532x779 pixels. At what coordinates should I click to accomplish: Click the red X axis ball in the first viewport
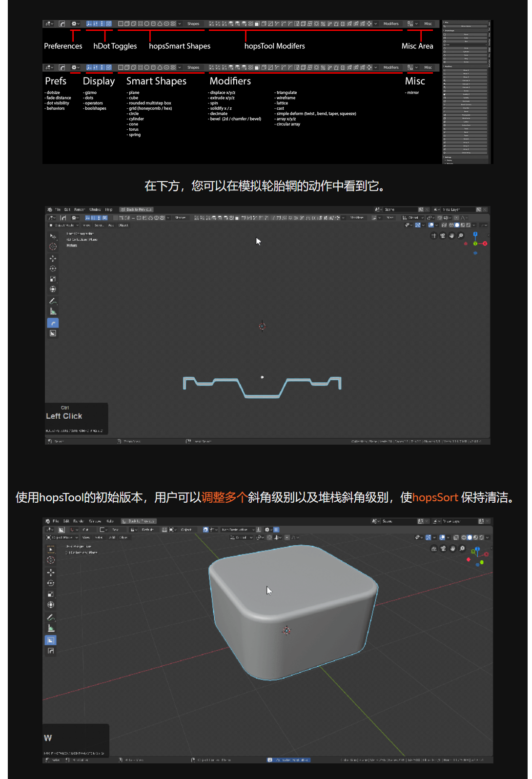485,243
